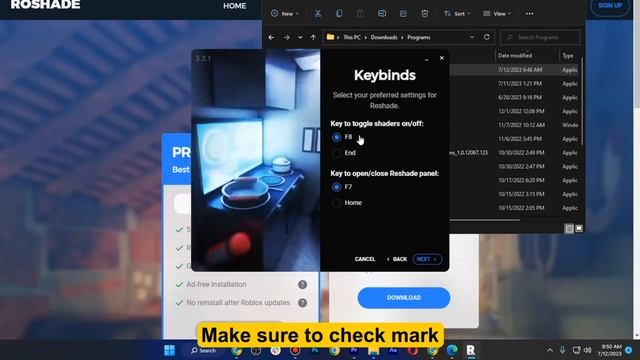Screen dimensions: 640x360
Task: Open the Sort dropdown in File Explorer
Action: tap(457, 13)
